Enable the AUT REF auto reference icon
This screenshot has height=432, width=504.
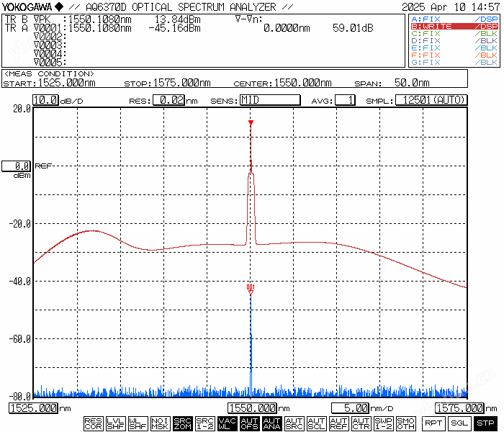(338, 423)
